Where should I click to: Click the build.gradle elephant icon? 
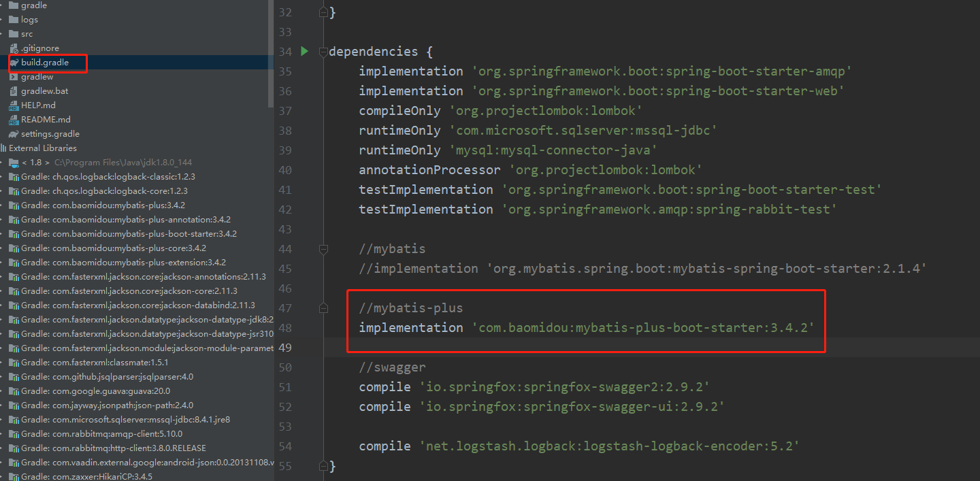coord(14,63)
